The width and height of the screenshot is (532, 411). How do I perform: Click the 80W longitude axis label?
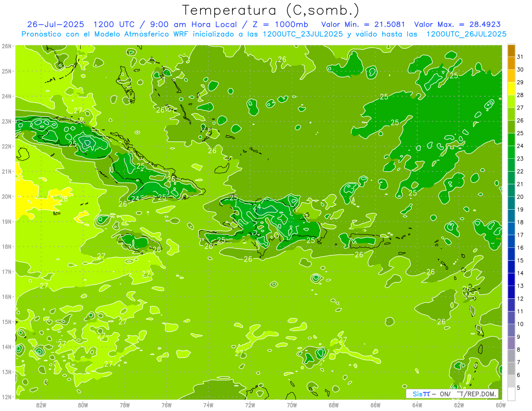click(82, 405)
